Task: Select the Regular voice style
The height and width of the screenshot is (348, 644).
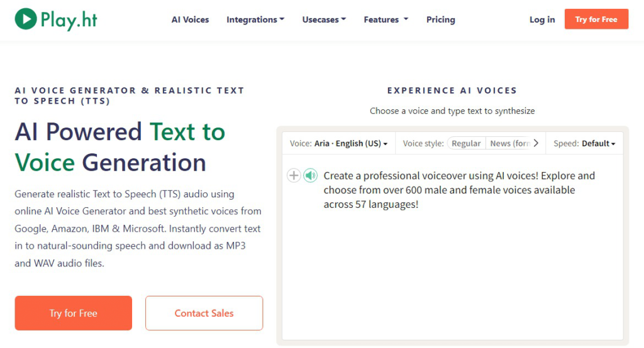Action: (x=466, y=143)
